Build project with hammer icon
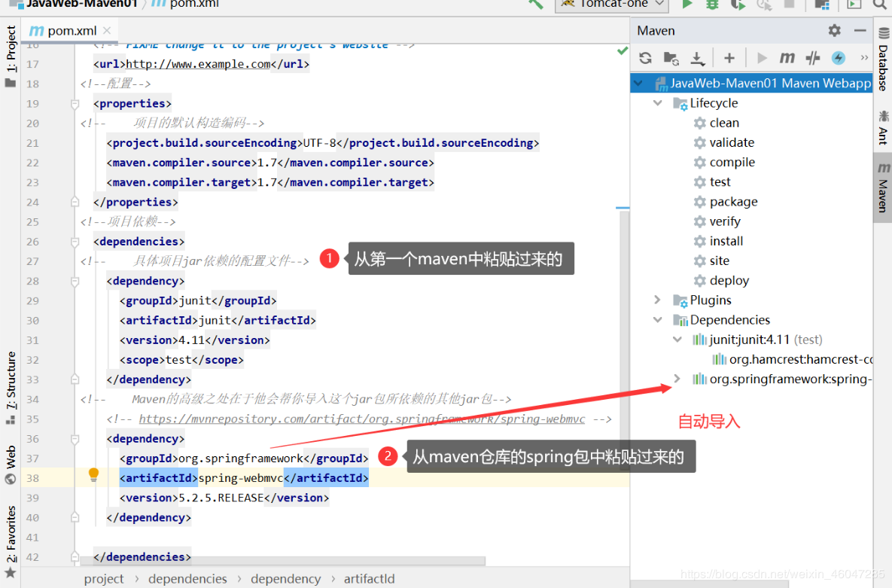892x588 pixels. (536, 5)
